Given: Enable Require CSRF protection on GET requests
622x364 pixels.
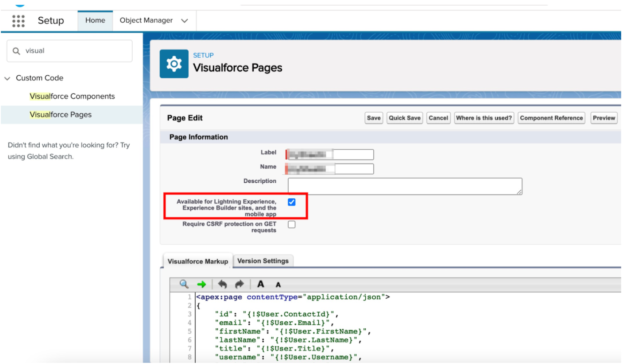Looking at the screenshot, I should (x=292, y=225).
